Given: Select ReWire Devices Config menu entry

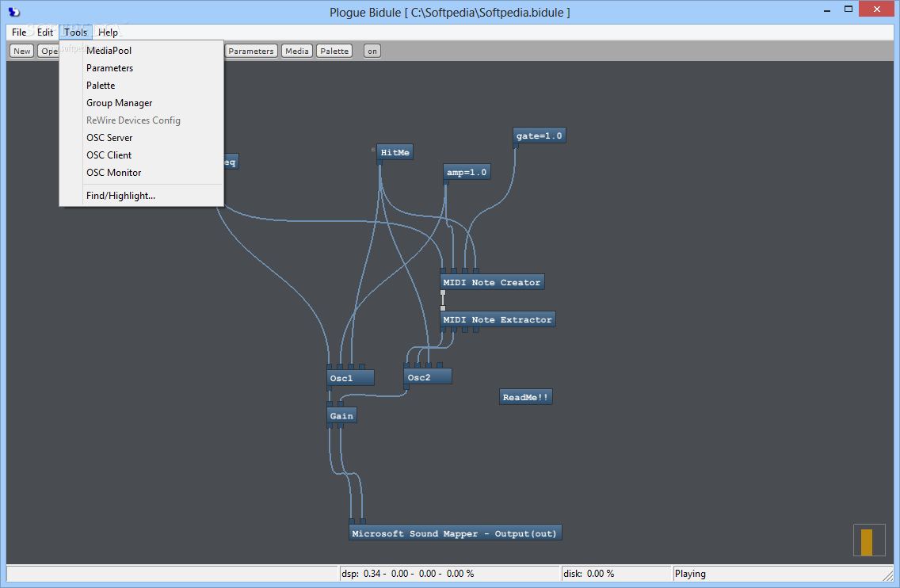Looking at the screenshot, I should (x=141, y=120).
